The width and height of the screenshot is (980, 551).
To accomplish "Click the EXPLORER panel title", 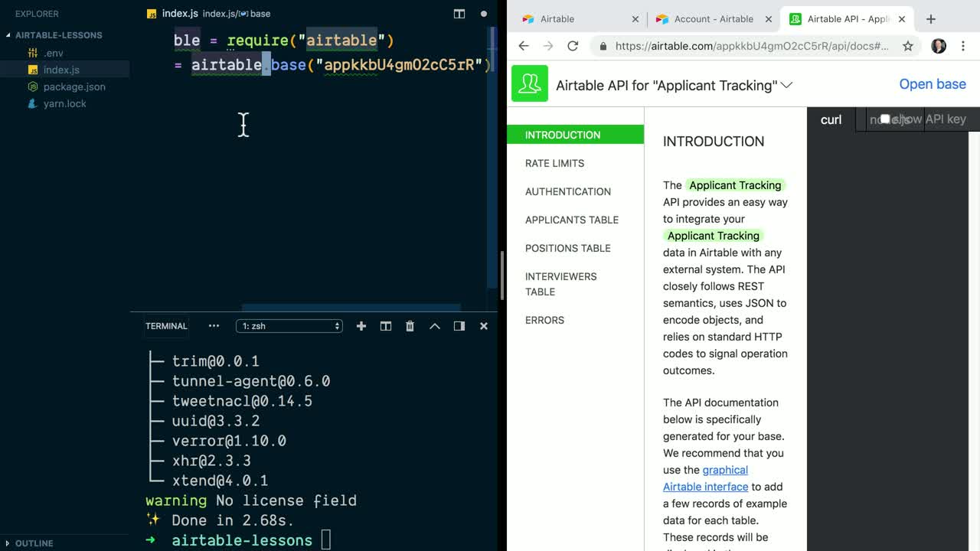I will 37,14.
